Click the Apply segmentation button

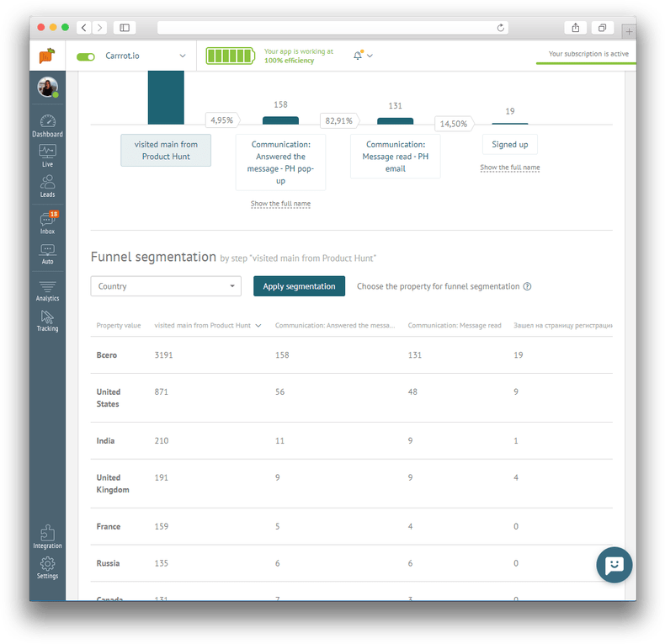tap(299, 286)
